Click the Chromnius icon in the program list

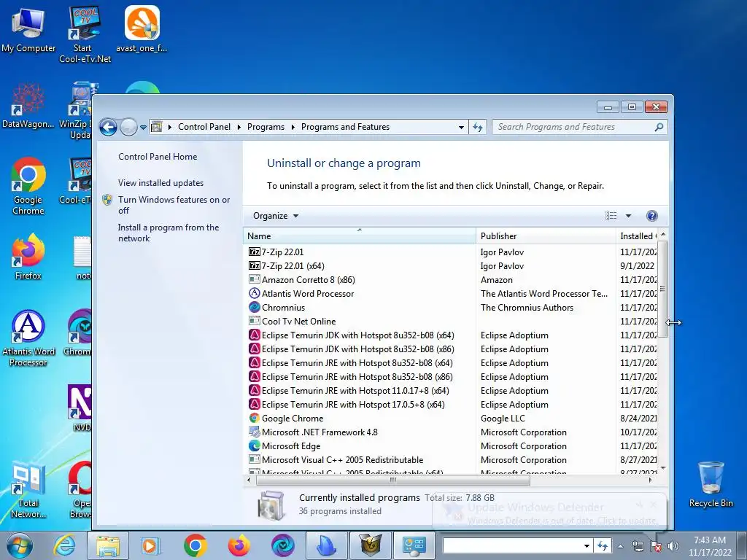pos(255,307)
